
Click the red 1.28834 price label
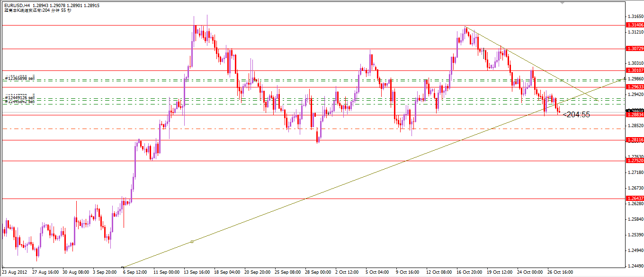click(x=635, y=115)
